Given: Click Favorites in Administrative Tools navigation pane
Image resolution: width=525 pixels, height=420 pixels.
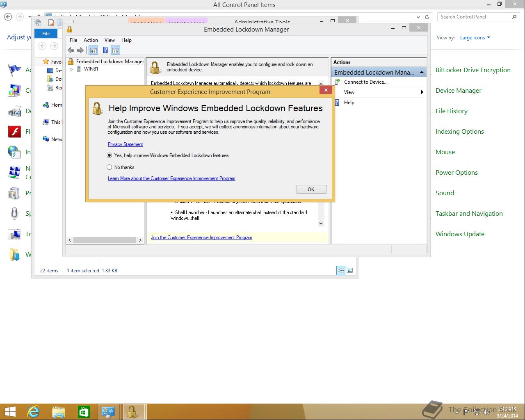Looking at the screenshot, I should coord(52,62).
